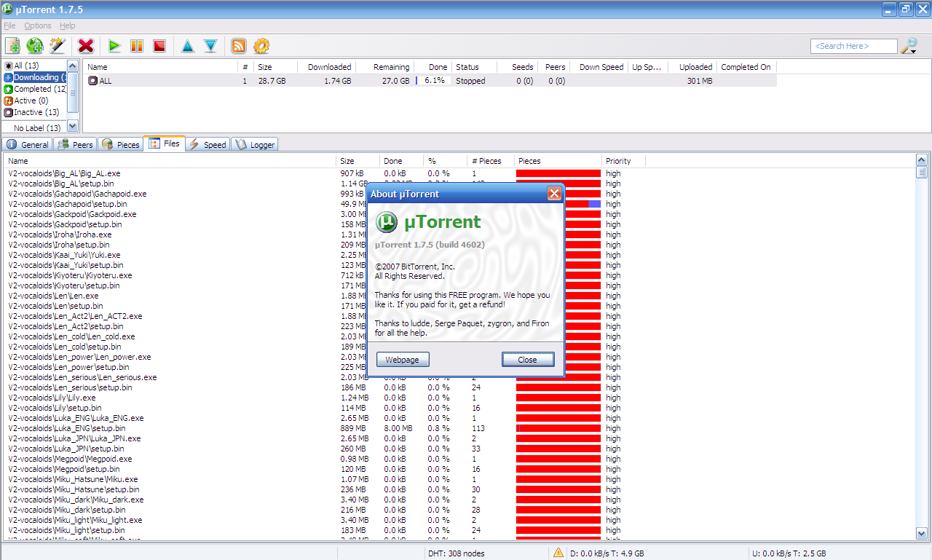
Task: Sort torrents by Status column header
Action: pyautogui.click(x=474, y=67)
